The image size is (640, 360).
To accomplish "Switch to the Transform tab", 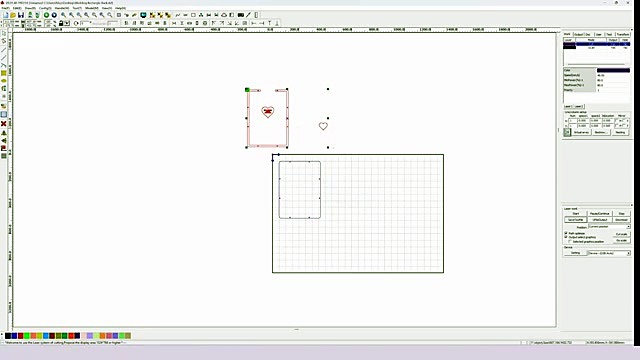I will [x=623, y=34].
